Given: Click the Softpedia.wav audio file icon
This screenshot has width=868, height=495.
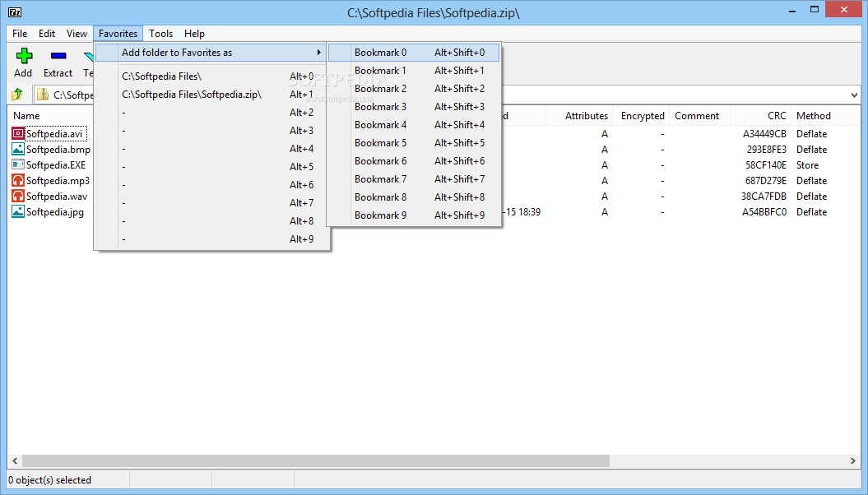Looking at the screenshot, I should (18, 196).
